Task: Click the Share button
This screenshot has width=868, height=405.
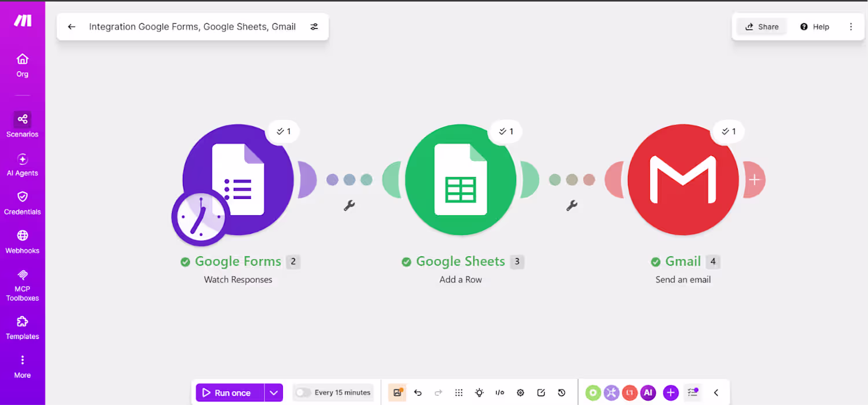Action: pyautogui.click(x=762, y=27)
